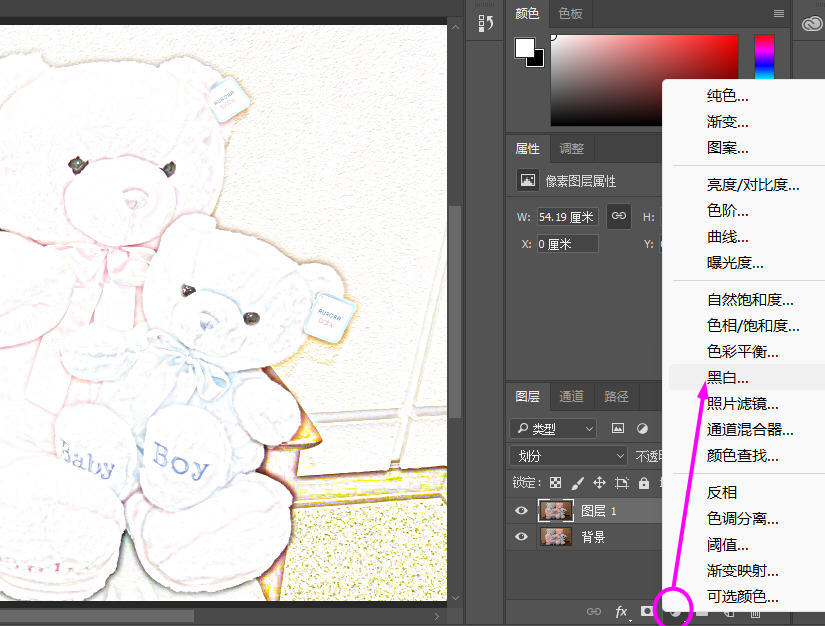Open the color panel flyout menu
The width and height of the screenshot is (825, 626).
pos(779,13)
